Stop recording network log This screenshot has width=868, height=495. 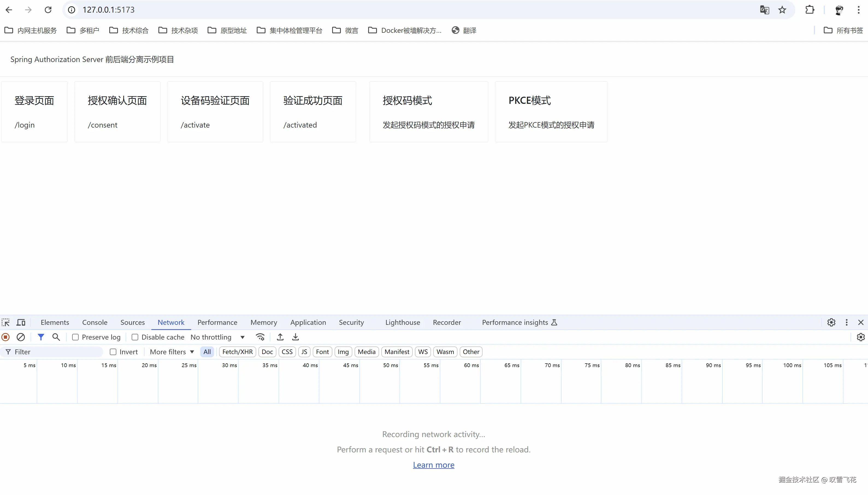click(x=5, y=337)
